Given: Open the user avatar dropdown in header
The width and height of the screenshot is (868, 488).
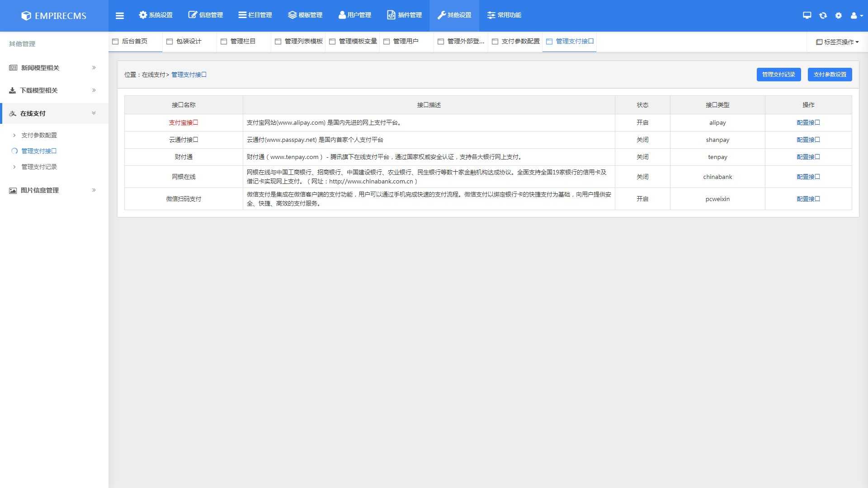Looking at the screenshot, I should (x=856, y=15).
